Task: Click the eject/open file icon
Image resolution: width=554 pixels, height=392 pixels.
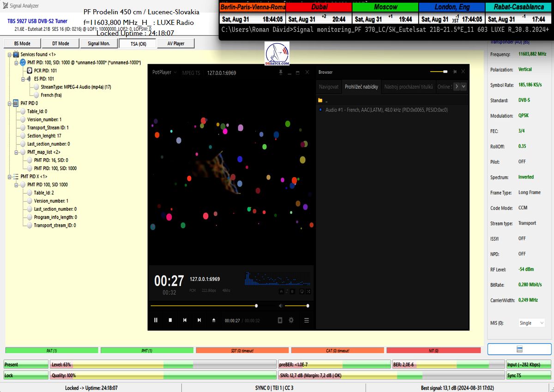Action: coord(213,320)
